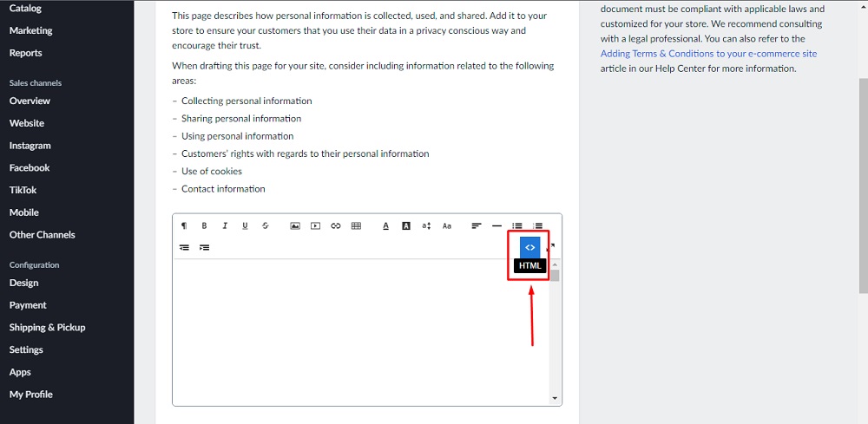Click the 'Customers' rights' list item text
This screenshot has height=424, width=868.
click(305, 153)
